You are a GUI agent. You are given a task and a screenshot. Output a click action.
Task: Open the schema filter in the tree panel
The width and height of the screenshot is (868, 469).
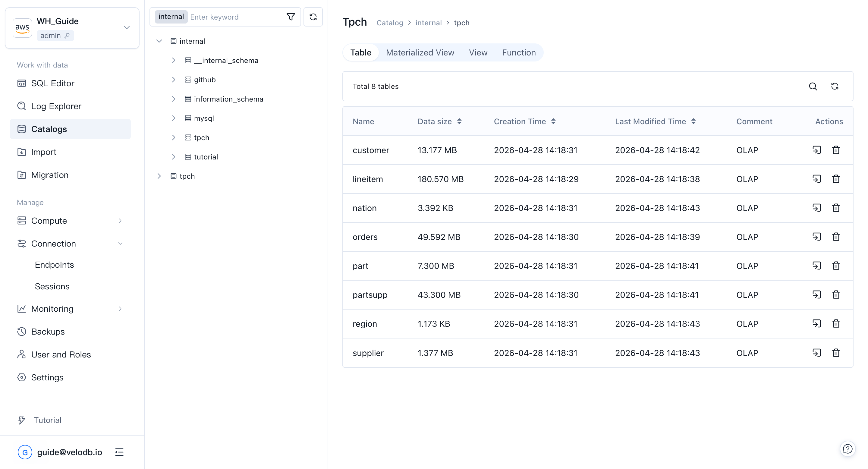(291, 17)
